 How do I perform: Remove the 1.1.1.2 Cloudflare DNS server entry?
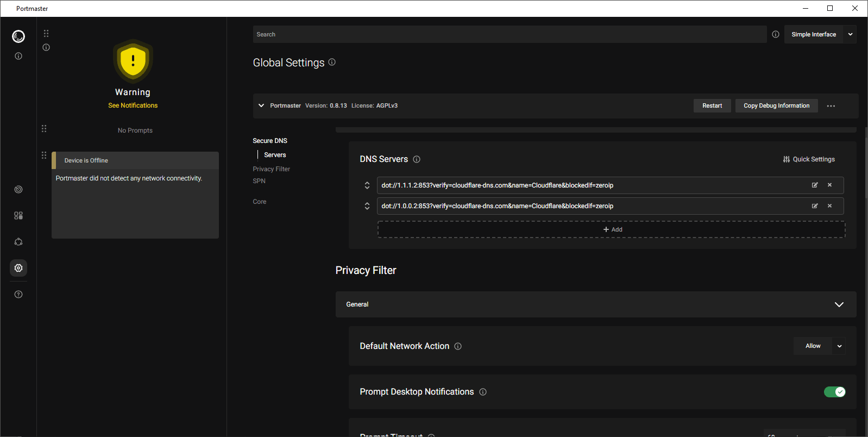coord(830,185)
